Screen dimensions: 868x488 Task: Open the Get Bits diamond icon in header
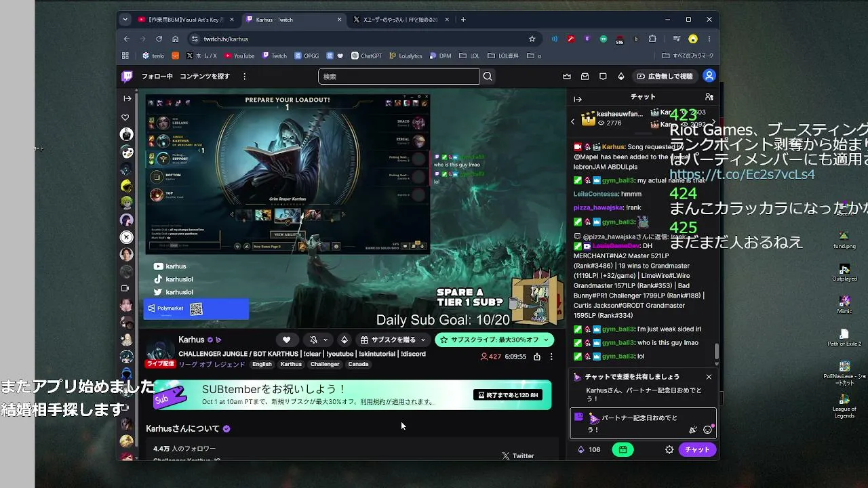620,77
